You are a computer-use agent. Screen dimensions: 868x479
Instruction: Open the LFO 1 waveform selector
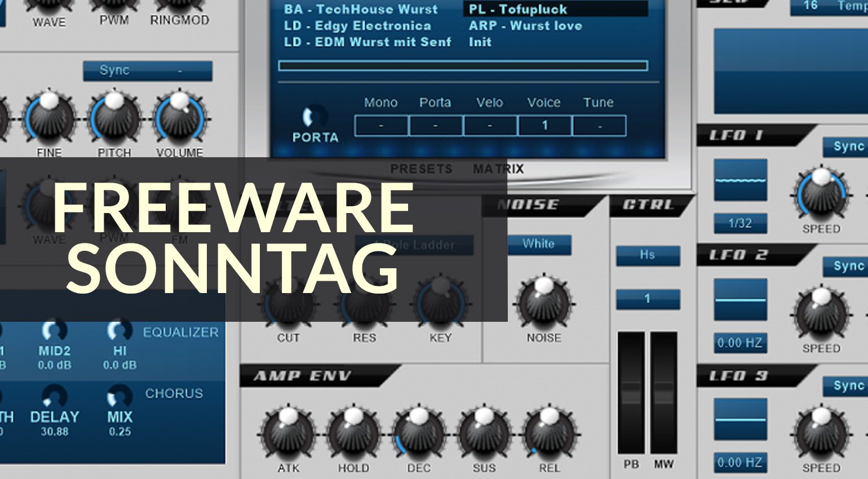pyautogui.click(x=741, y=180)
